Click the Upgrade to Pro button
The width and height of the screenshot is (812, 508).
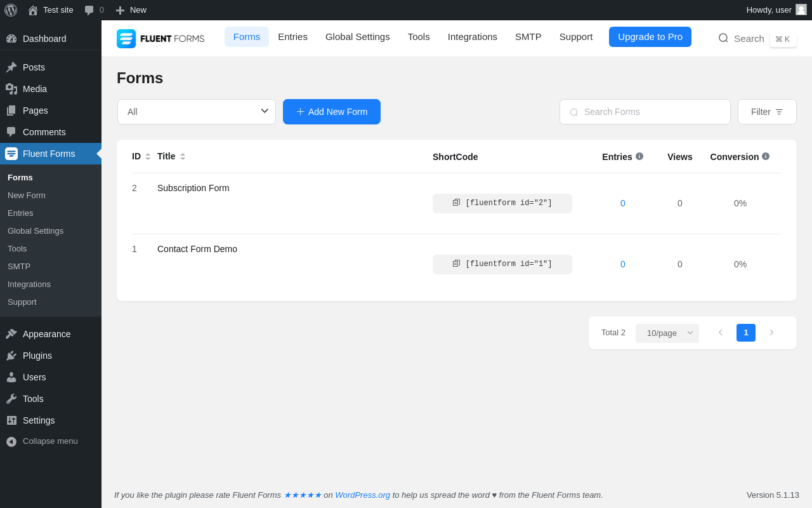tap(650, 37)
